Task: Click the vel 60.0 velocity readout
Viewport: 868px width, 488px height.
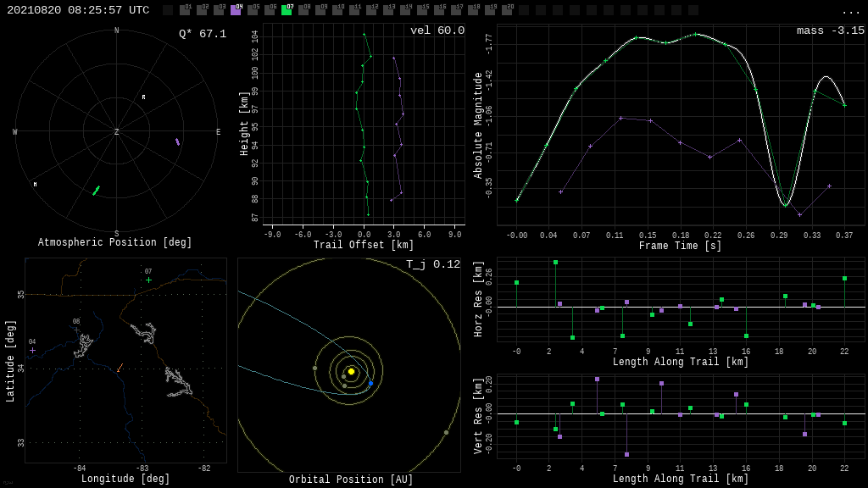Action: pyautogui.click(x=437, y=30)
